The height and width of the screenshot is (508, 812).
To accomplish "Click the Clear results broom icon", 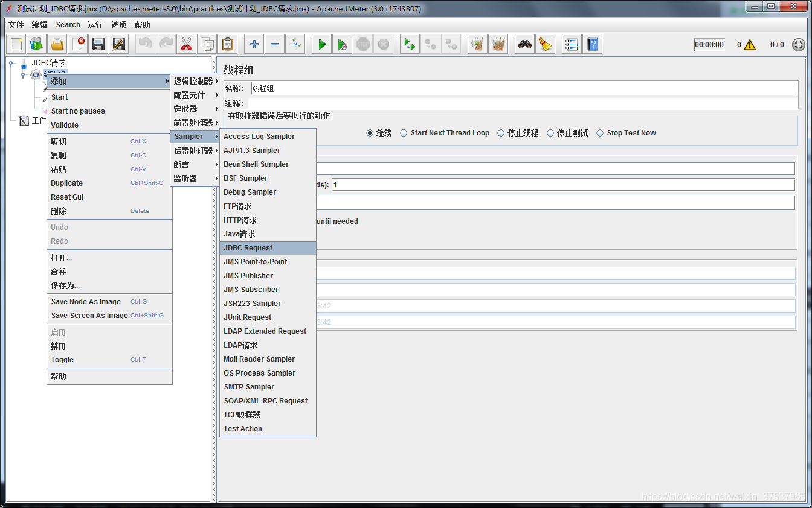I will click(478, 44).
